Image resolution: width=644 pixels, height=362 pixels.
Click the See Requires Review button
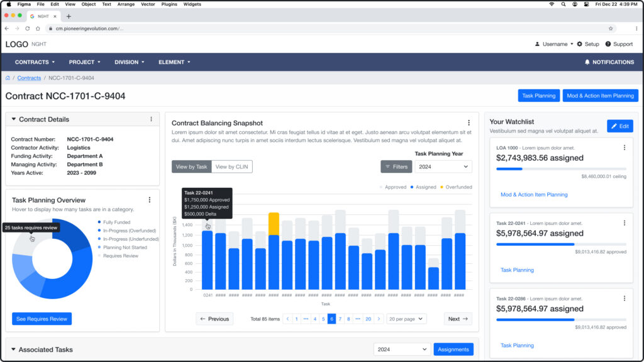(x=42, y=319)
